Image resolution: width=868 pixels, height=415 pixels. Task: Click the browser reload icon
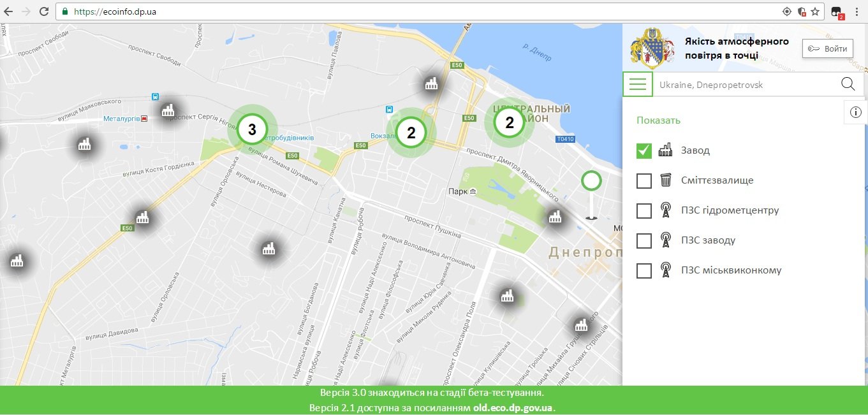coord(44,11)
